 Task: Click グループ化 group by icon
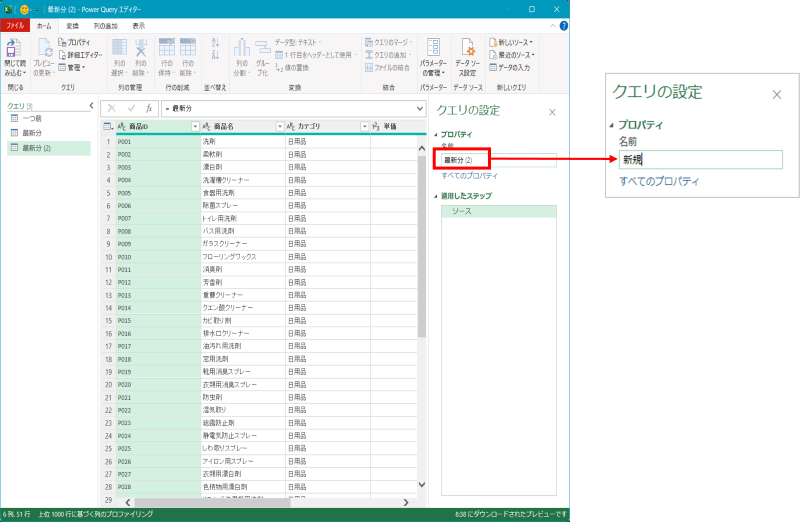pyautogui.click(x=263, y=48)
